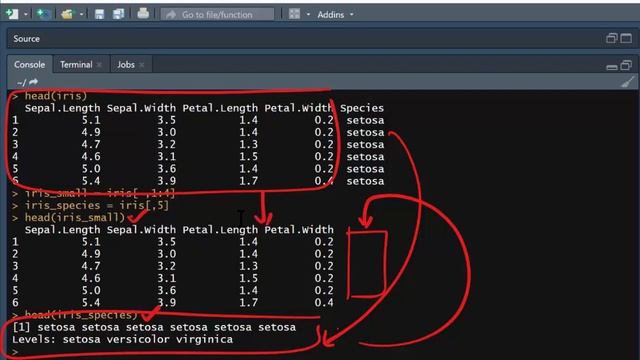Image resolution: width=640 pixels, height=360 pixels.
Task: Click the Print icon
Action: tap(143, 14)
